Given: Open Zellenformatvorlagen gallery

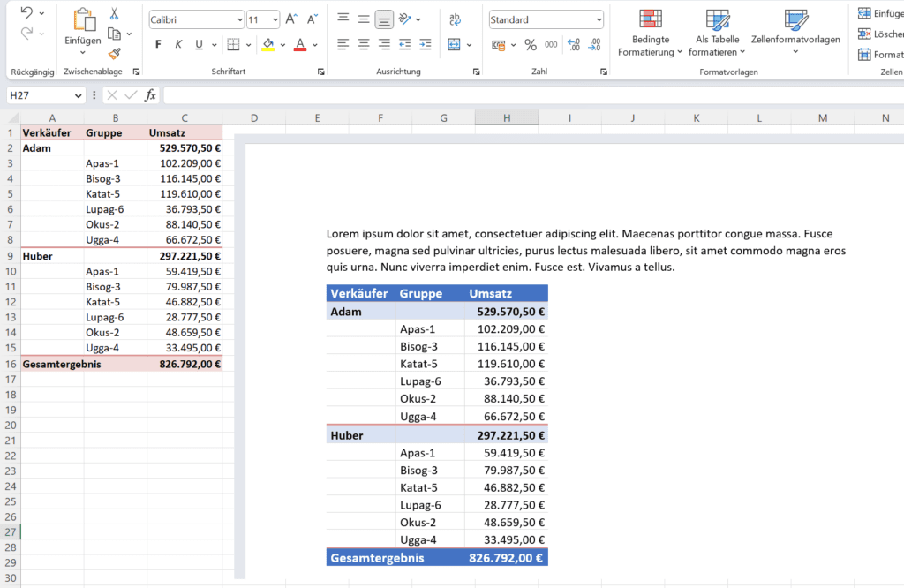Looking at the screenshot, I should pos(795,32).
